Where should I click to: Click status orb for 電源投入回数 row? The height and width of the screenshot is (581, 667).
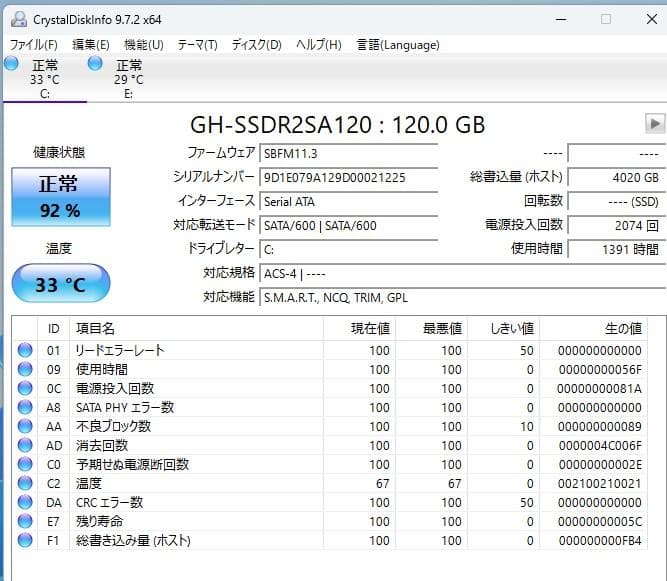[25, 388]
